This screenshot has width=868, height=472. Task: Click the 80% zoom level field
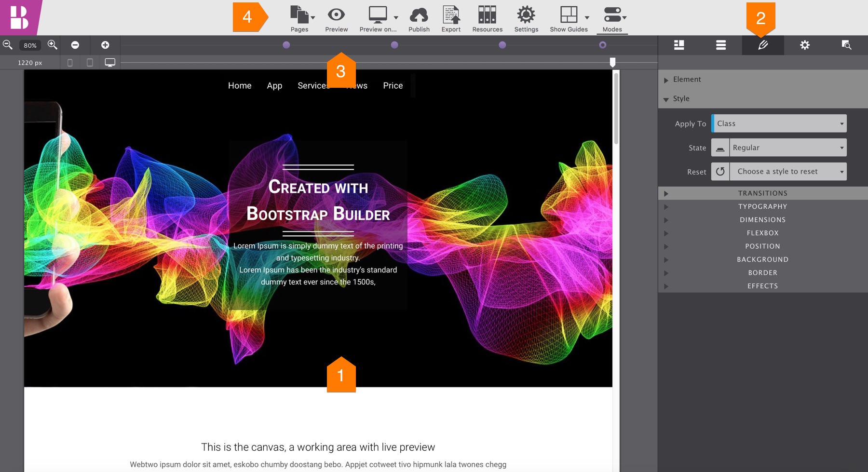(30, 45)
